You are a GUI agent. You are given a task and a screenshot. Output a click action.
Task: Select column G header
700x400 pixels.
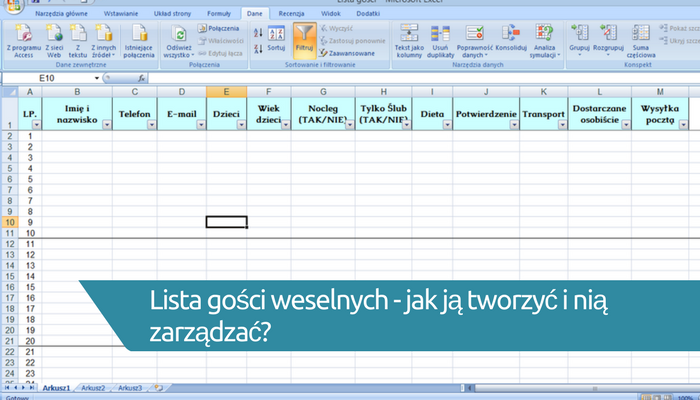323,92
